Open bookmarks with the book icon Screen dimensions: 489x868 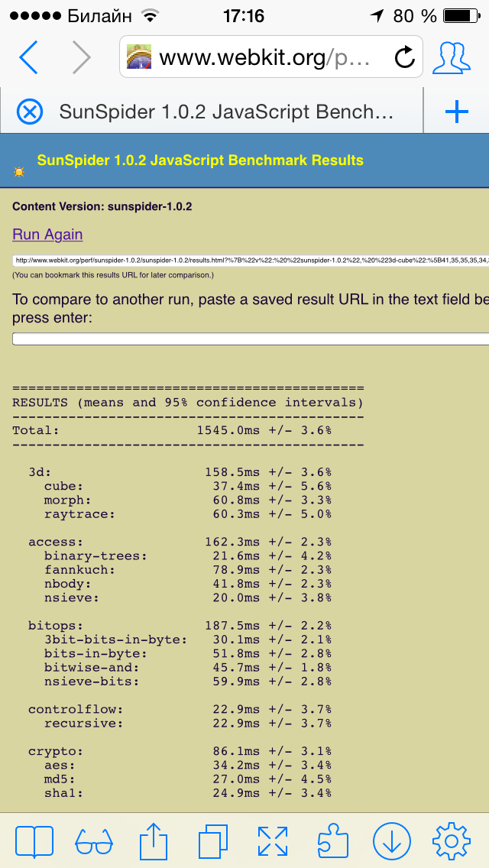34,841
